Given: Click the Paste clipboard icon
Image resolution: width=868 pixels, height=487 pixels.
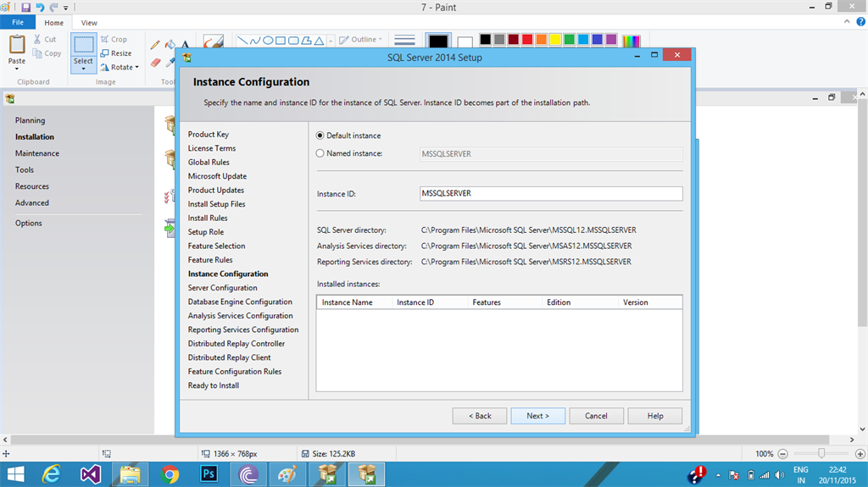Looking at the screenshot, I should [x=17, y=44].
